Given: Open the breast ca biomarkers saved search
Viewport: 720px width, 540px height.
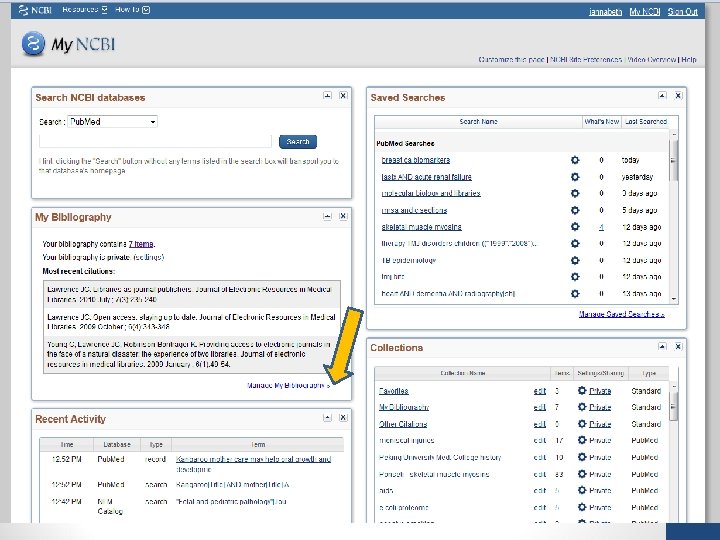Looking at the screenshot, I should tap(416, 160).
